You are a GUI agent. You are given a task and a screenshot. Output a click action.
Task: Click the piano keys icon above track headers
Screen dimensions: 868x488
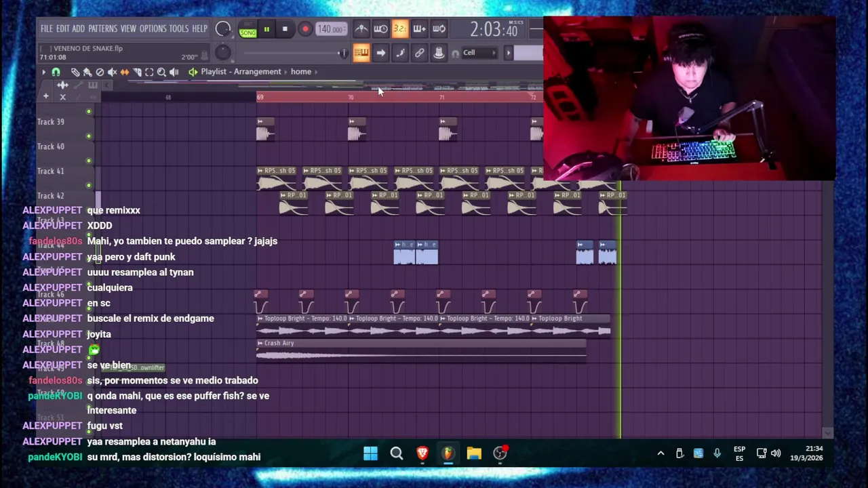[x=93, y=85]
